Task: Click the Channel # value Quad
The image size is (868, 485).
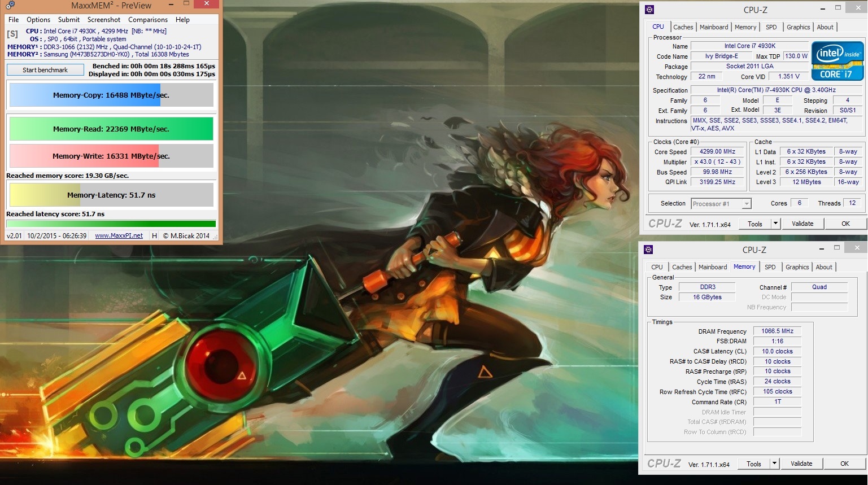Action: tap(819, 287)
